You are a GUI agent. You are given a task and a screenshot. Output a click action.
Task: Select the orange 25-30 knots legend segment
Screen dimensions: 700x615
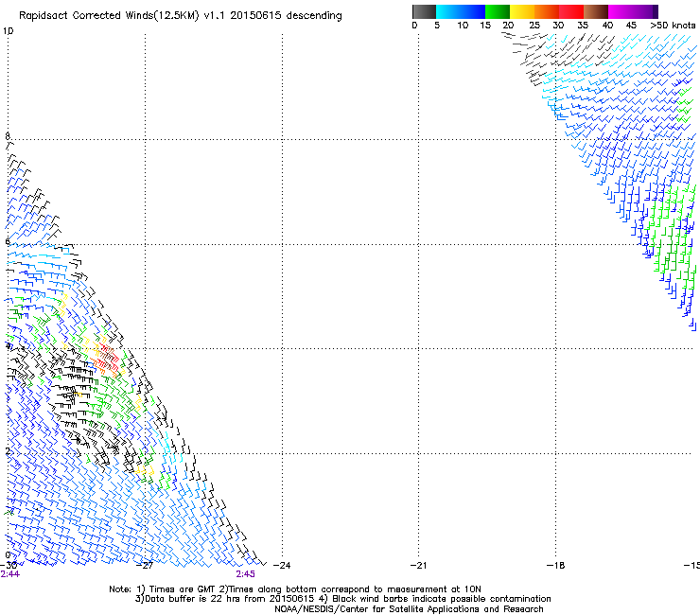click(547, 11)
